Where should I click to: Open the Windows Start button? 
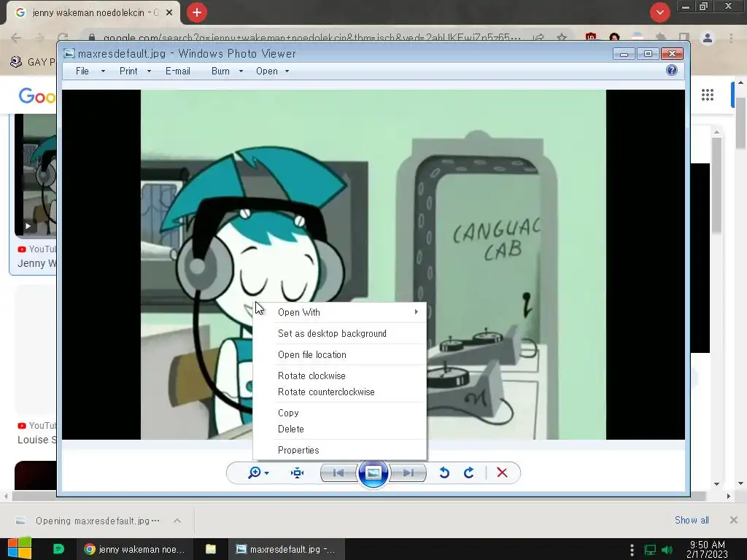(20, 549)
